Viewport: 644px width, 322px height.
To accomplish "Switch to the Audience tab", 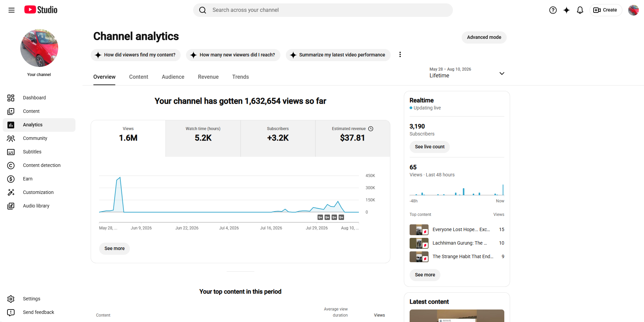I will [173, 77].
